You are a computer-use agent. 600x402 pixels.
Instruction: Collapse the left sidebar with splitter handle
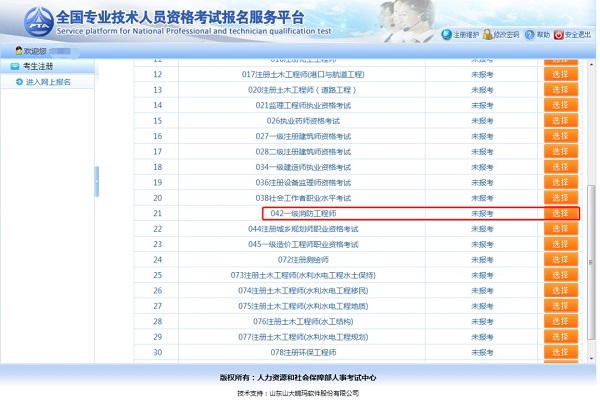click(x=97, y=181)
